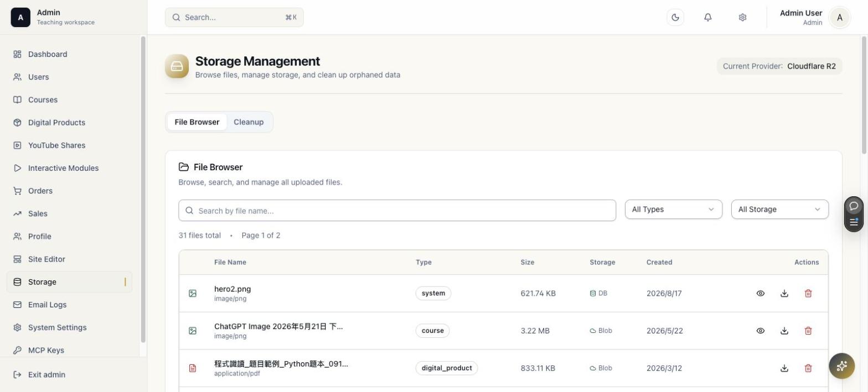This screenshot has height=392, width=868.
Task: Open settings gear in top bar
Action: [742, 17]
